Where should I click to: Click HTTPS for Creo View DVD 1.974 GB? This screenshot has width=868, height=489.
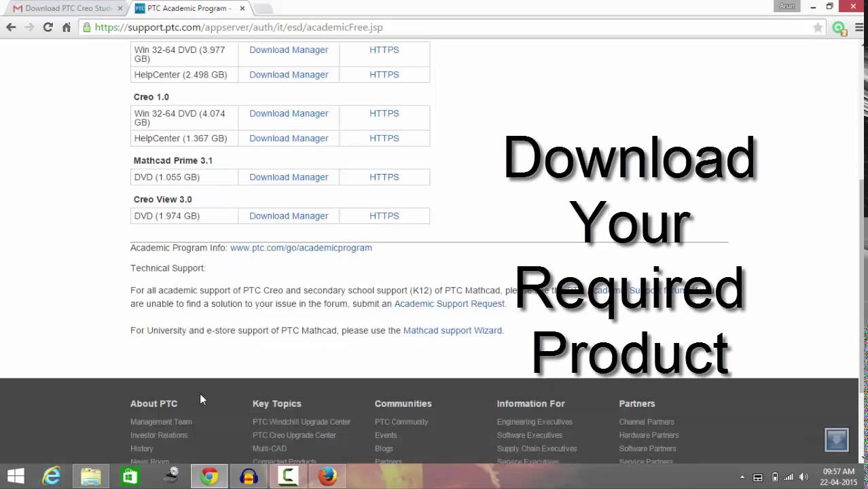384,216
